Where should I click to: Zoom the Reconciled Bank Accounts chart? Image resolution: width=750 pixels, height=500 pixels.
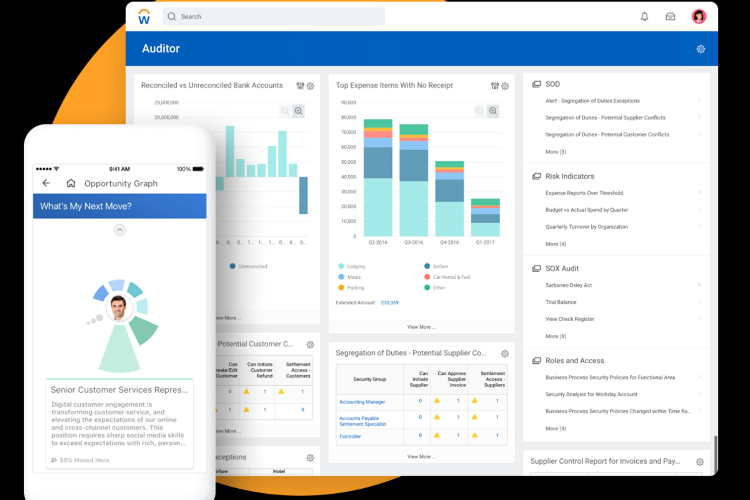click(298, 111)
